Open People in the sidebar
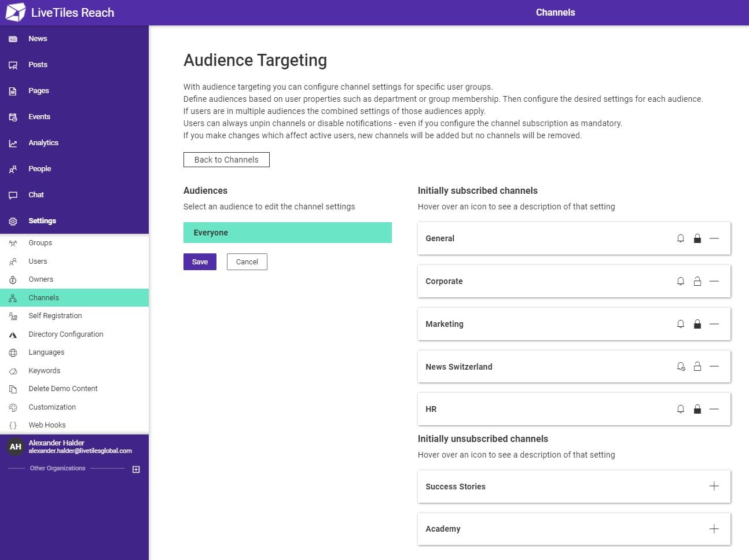This screenshot has width=749, height=560. point(74,169)
